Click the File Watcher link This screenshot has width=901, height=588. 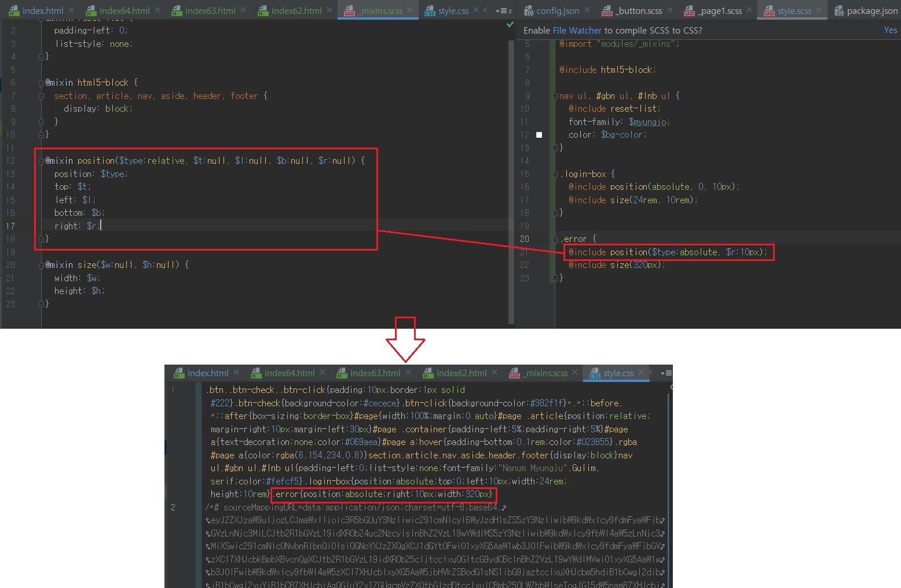577,31
